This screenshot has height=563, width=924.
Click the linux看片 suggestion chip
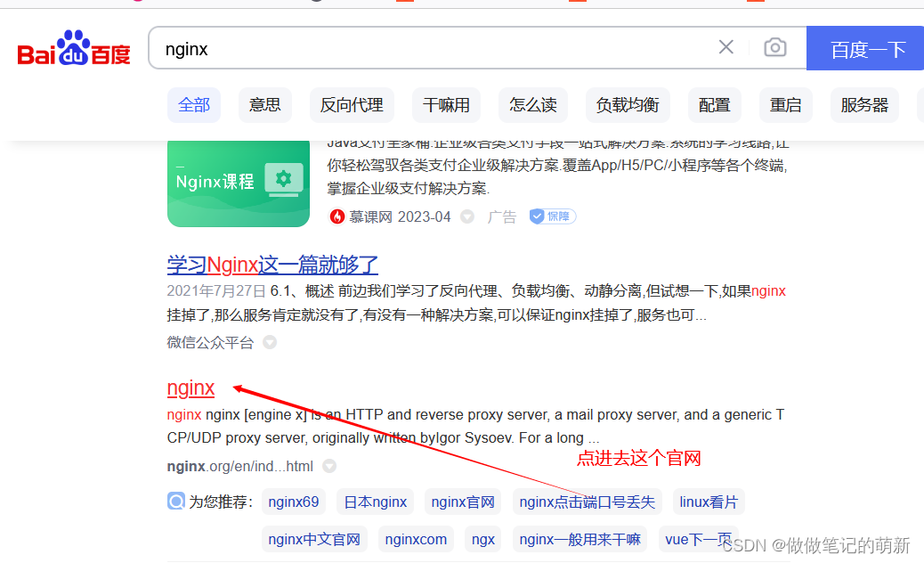[x=709, y=502]
